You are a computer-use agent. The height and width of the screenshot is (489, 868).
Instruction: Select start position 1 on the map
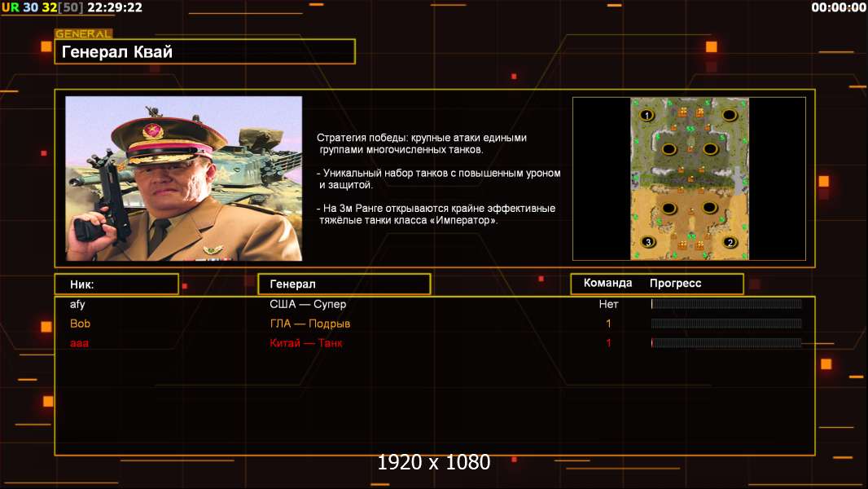coord(647,115)
